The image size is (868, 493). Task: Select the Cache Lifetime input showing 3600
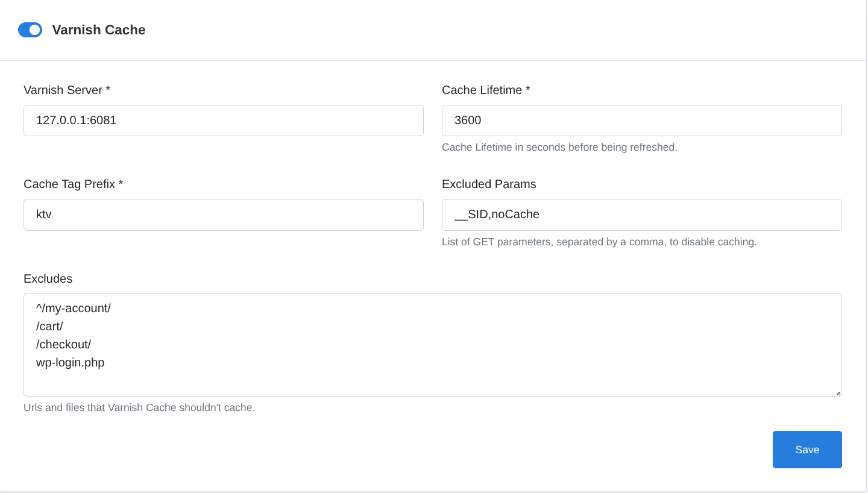(x=641, y=120)
